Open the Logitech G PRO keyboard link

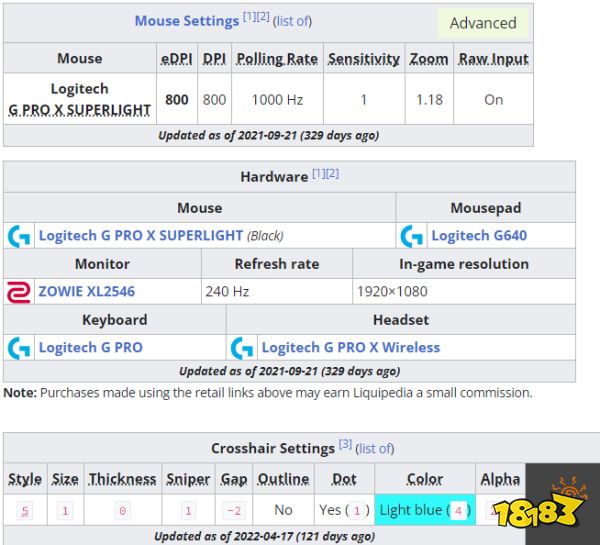(91, 348)
